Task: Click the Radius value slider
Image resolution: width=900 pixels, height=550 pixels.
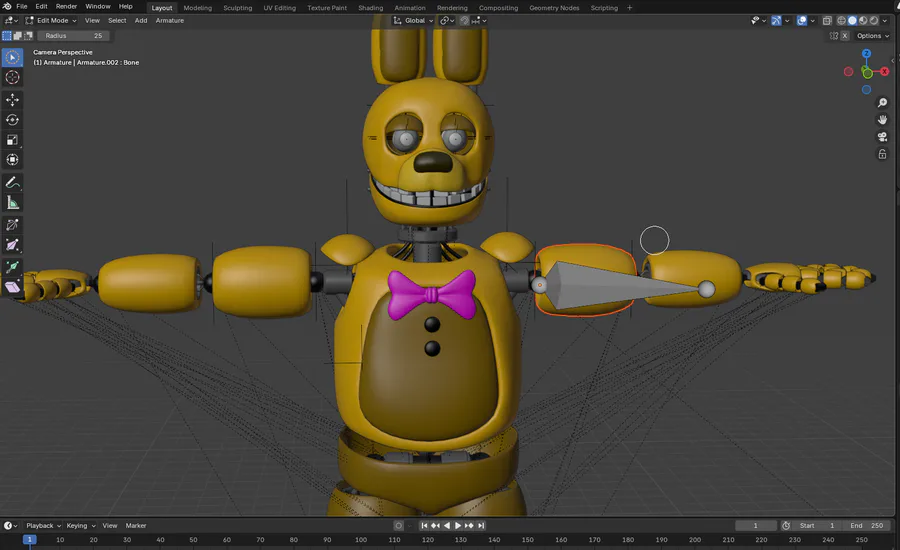Action: click(73, 36)
